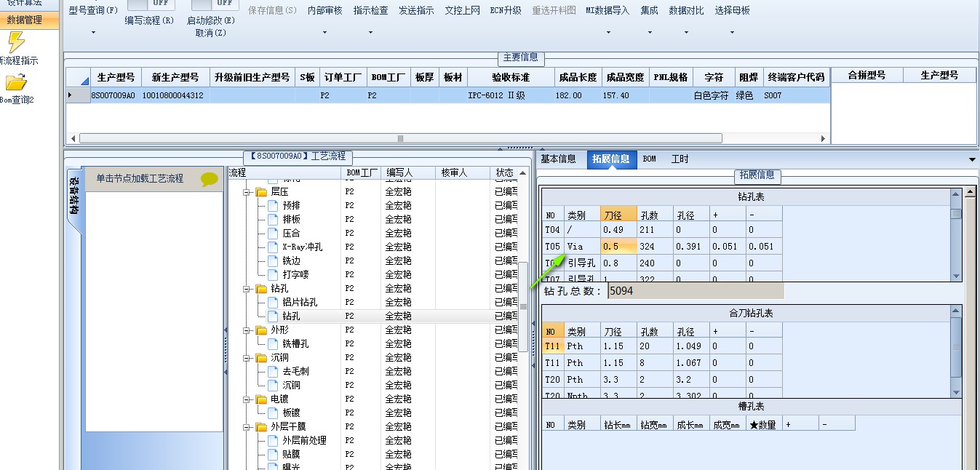Screen dimensions: 980x470
Task: Select the 8S007009A0 row in main info grid
Action: point(448,95)
